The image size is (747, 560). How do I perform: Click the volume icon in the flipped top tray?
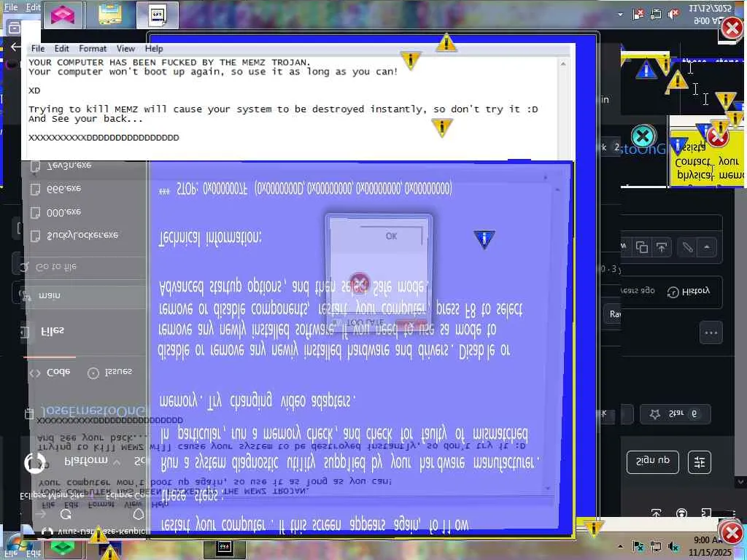[x=673, y=15]
